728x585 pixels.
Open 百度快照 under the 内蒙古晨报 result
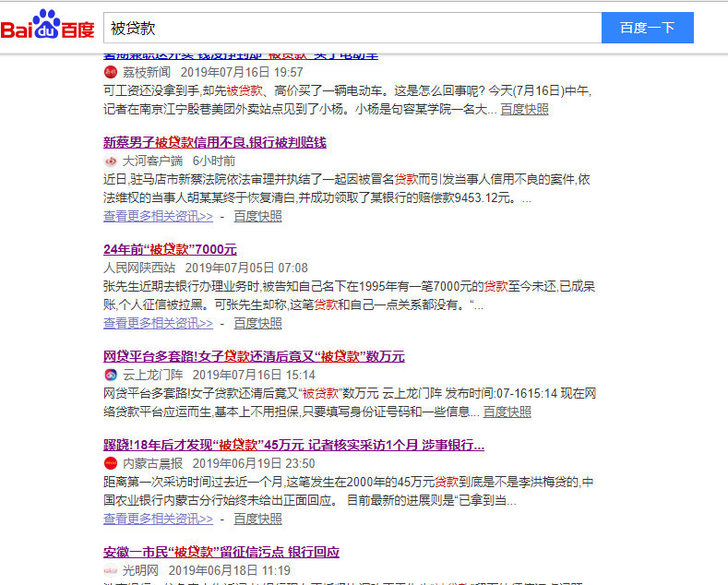257,519
